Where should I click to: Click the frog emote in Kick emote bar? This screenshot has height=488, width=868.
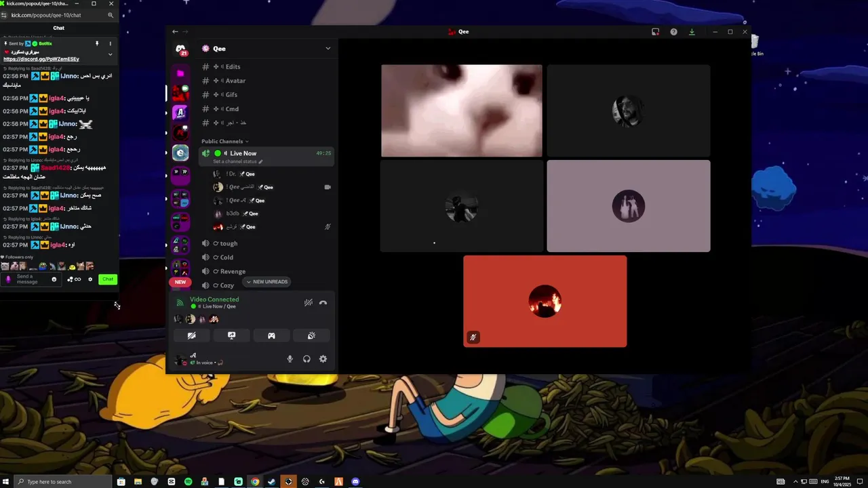(x=43, y=266)
